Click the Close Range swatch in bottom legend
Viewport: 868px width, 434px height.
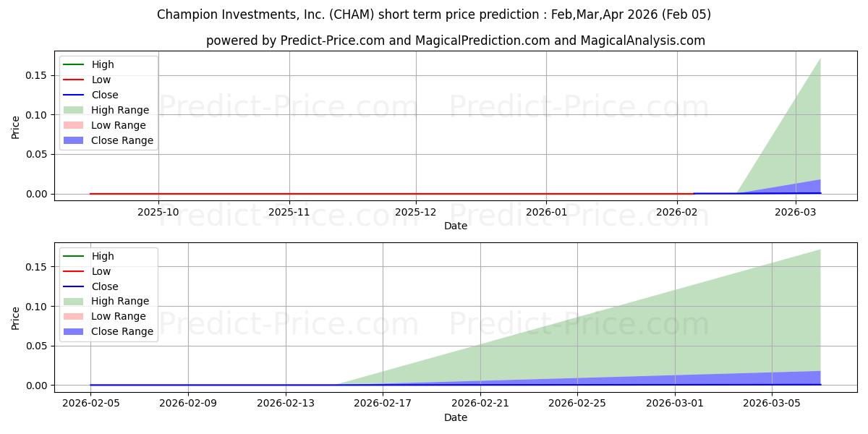coord(74,331)
